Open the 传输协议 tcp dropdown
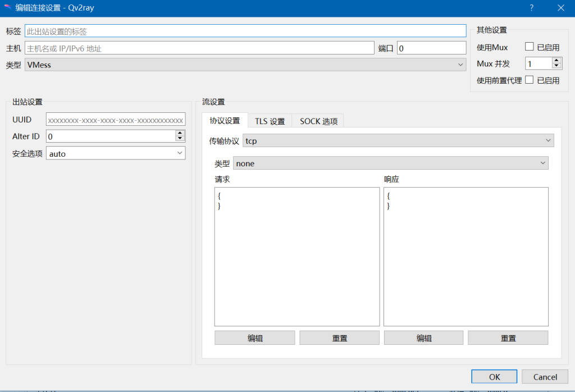 click(x=398, y=141)
